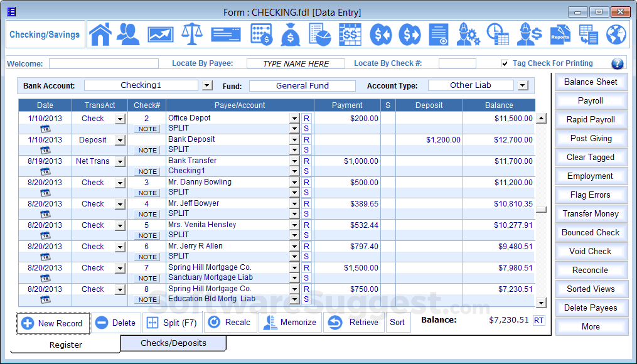Open the Contacts/Payees people icon
The image size is (637, 364).
click(x=129, y=34)
